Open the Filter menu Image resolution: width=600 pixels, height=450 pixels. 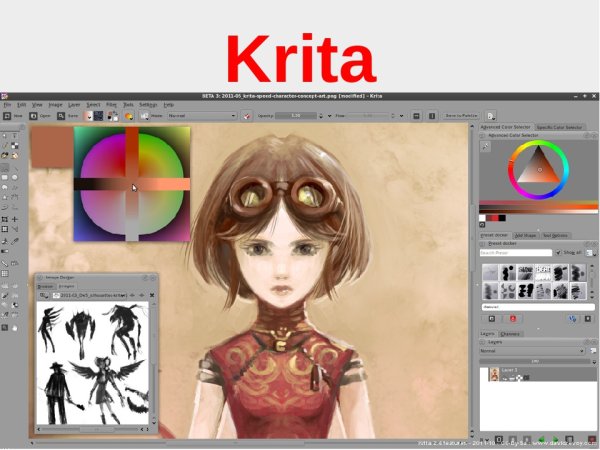[111, 104]
